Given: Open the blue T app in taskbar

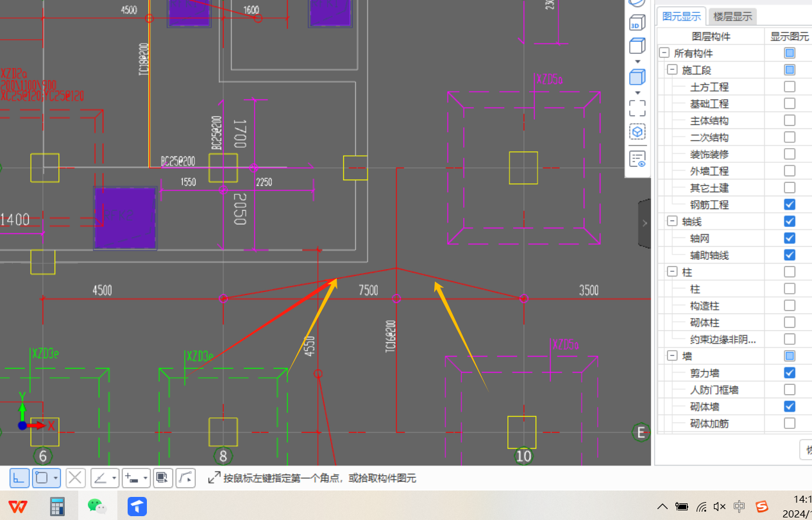Looking at the screenshot, I should (137, 507).
